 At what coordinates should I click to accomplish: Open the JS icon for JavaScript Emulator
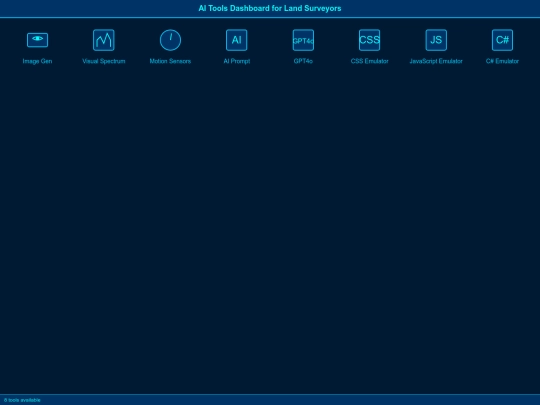point(436,40)
